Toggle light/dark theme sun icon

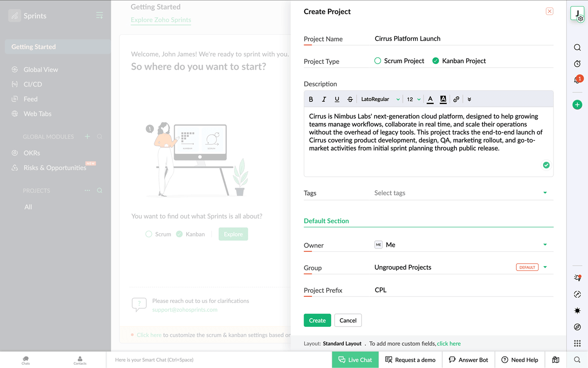[x=577, y=311]
